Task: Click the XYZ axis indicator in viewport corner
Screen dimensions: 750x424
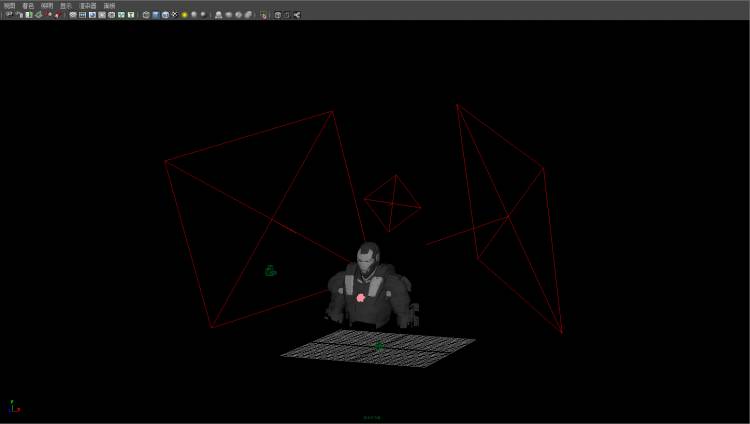Action: coord(15,406)
